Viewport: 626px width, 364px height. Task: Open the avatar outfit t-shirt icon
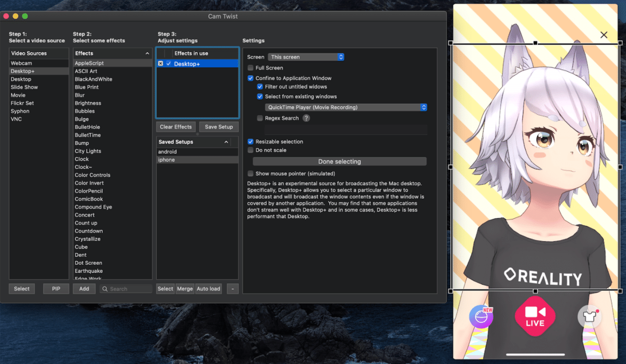[x=588, y=317]
